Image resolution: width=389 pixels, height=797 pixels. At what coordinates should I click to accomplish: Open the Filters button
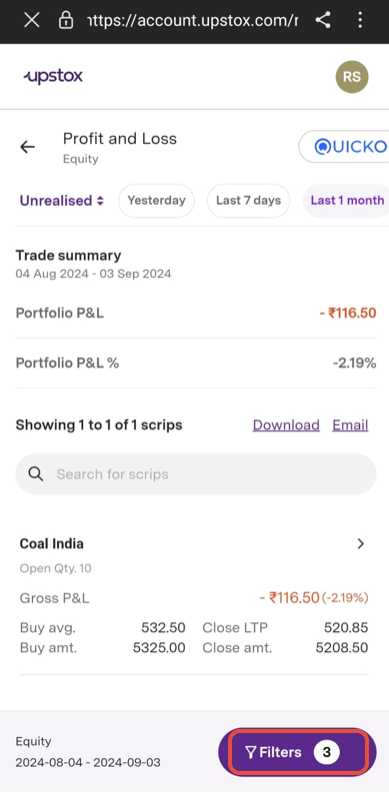pyautogui.click(x=297, y=752)
